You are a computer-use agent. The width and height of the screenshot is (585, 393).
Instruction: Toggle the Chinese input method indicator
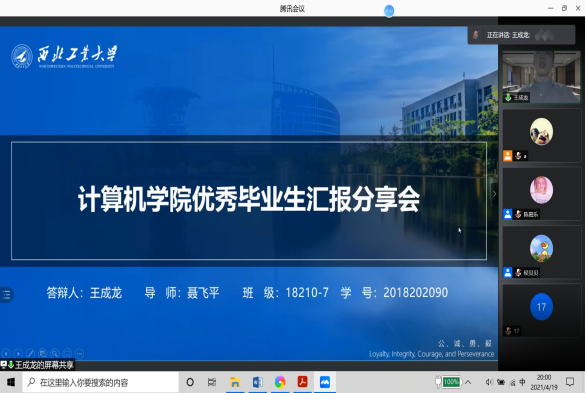click(522, 382)
